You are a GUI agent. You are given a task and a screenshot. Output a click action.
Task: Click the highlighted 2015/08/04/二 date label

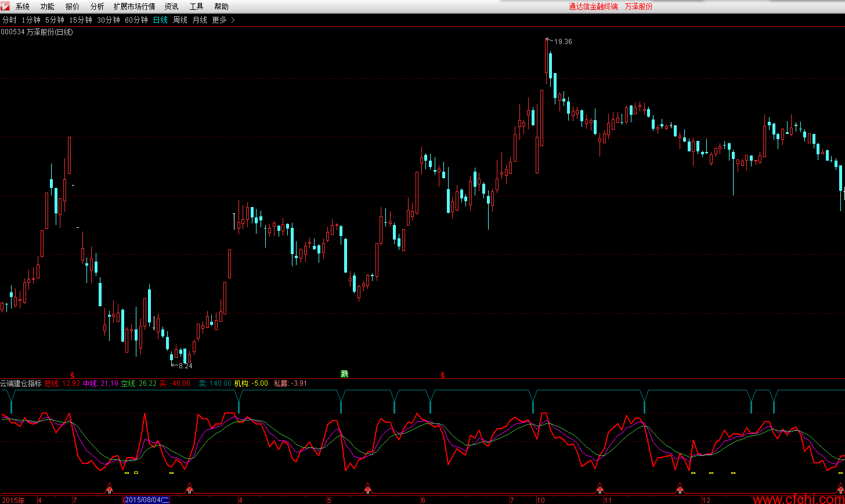147,500
